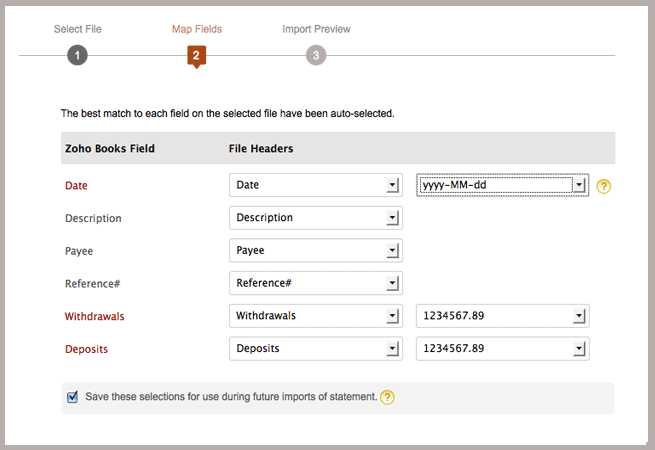This screenshot has width=655, height=450.
Task: Expand the Deposits column dropdown
Action: [316, 348]
